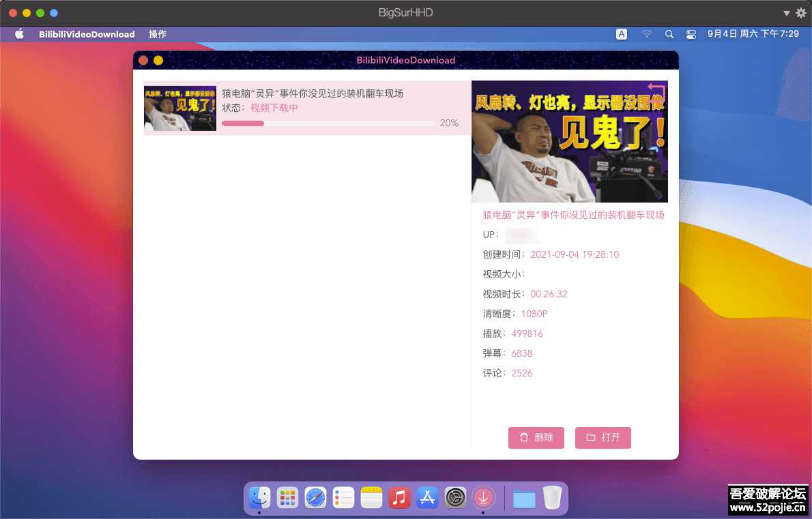Open the App Store from the Dock

click(x=427, y=498)
